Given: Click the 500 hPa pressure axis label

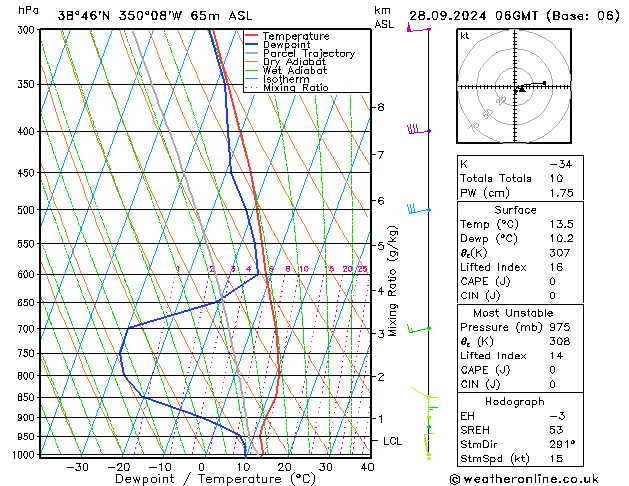Looking at the screenshot, I should coord(26,210).
